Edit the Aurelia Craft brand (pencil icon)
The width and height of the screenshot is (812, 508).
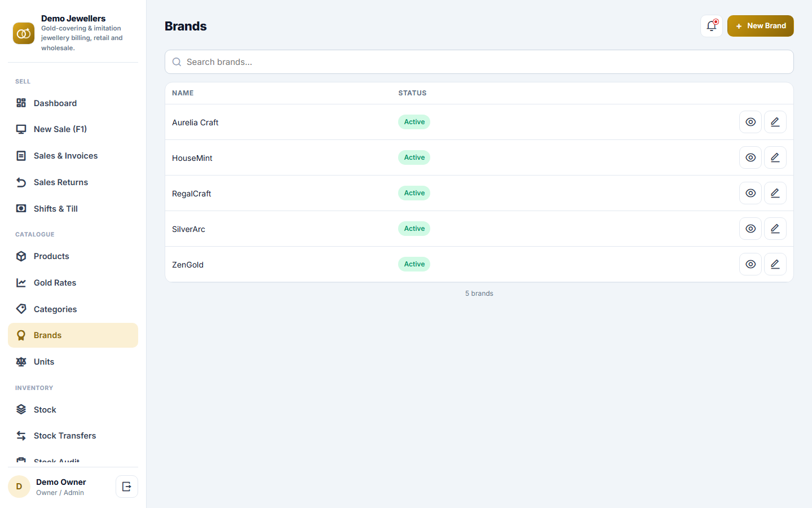pos(775,122)
